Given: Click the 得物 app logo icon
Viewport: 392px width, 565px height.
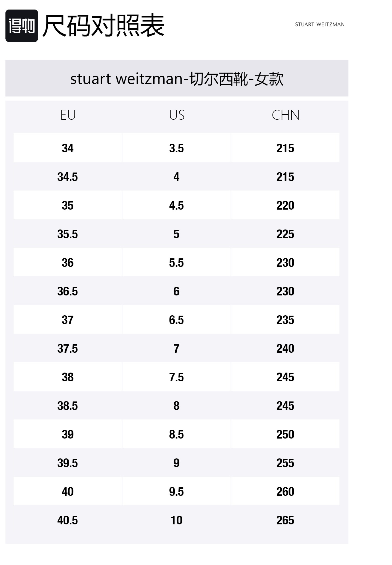Looking at the screenshot, I should point(22,26).
